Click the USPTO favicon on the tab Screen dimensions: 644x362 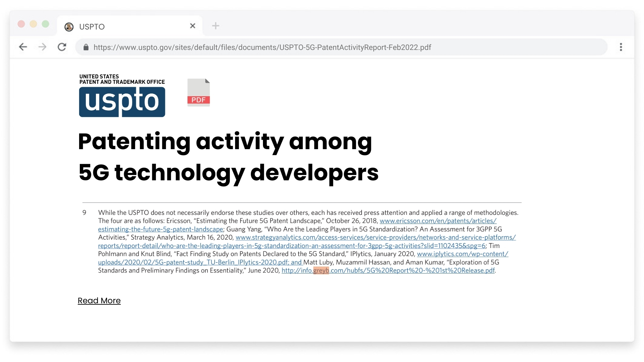point(69,27)
